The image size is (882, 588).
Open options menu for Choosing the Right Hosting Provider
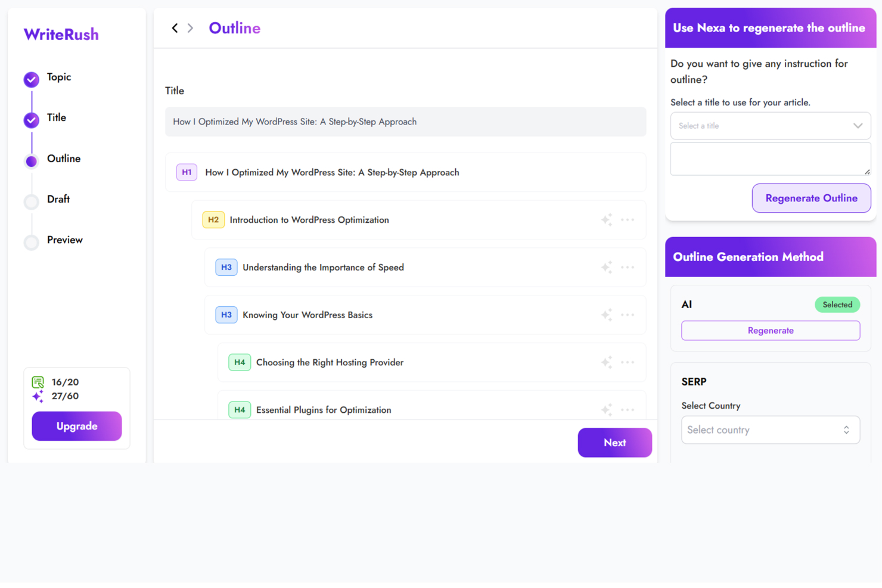pyautogui.click(x=628, y=362)
